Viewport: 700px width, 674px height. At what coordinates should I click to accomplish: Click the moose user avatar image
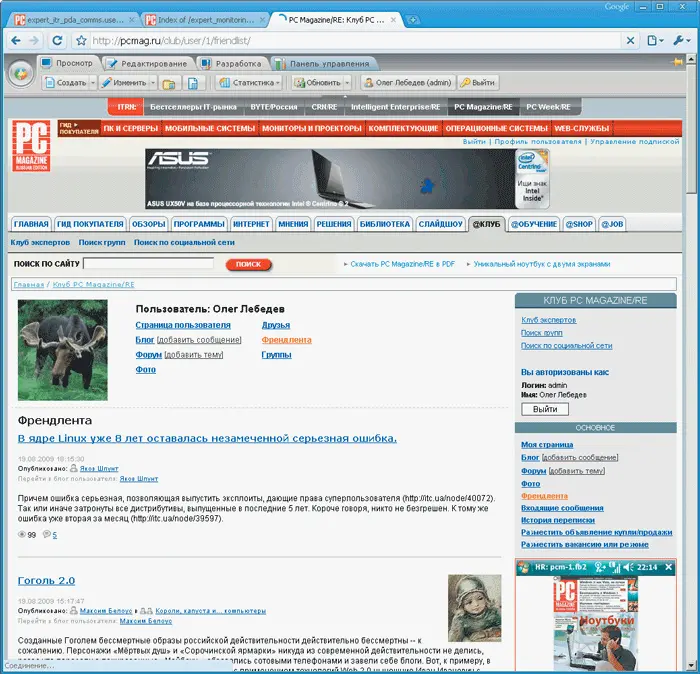(62, 350)
